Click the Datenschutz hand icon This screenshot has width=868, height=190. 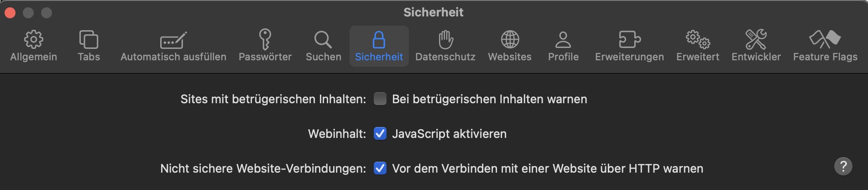(445, 40)
